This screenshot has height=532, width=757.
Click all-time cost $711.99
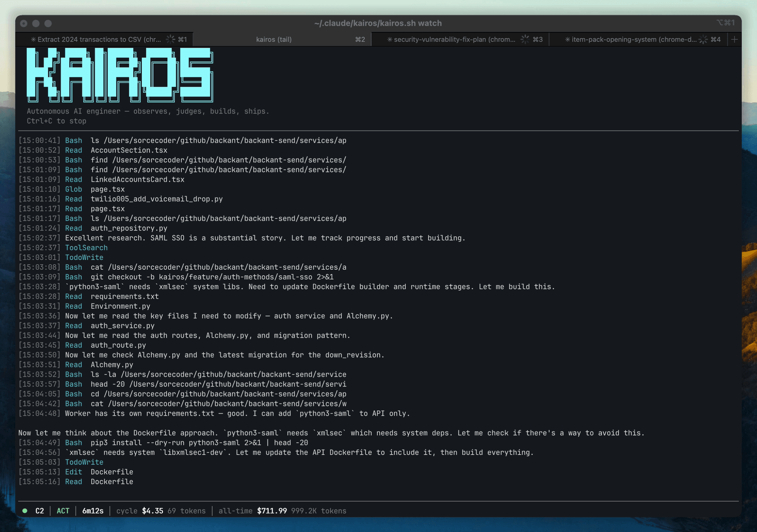[x=272, y=511]
